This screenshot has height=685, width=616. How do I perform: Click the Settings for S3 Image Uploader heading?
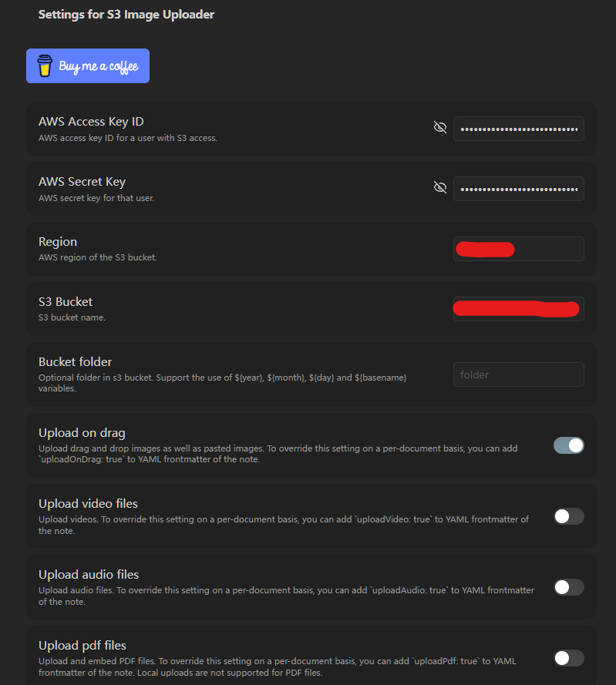point(126,15)
